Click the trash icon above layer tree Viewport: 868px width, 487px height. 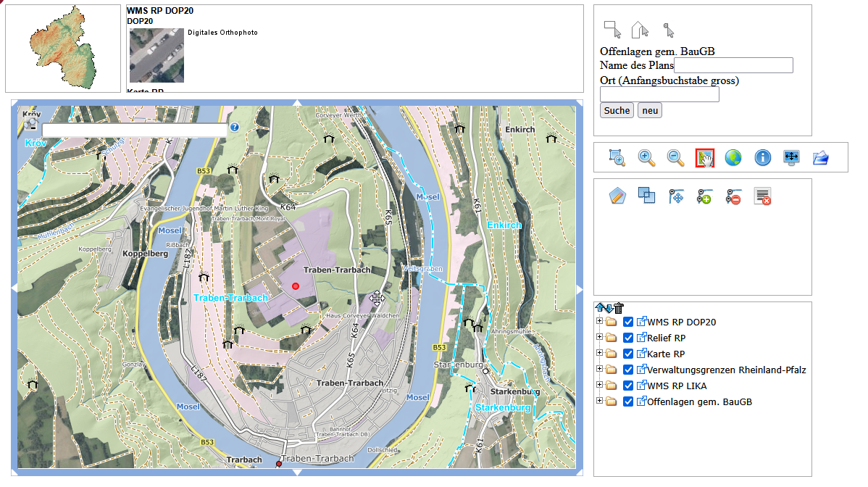pyautogui.click(x=618, y=309)
